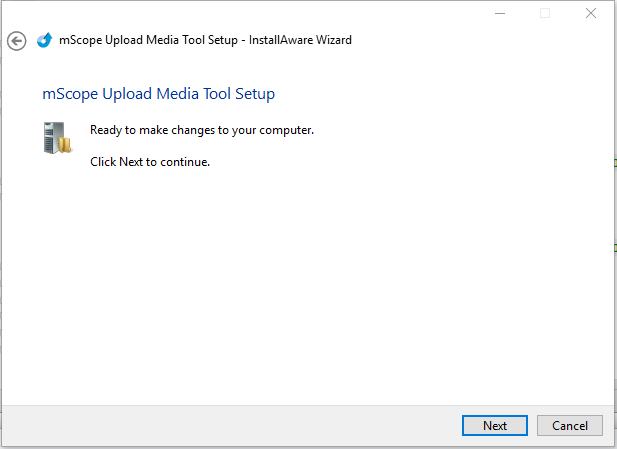Screen dimensions: 617x449
Task: Click 'mScope Upload Media Tool Setup' in title bar
Action: pos(149,41)
